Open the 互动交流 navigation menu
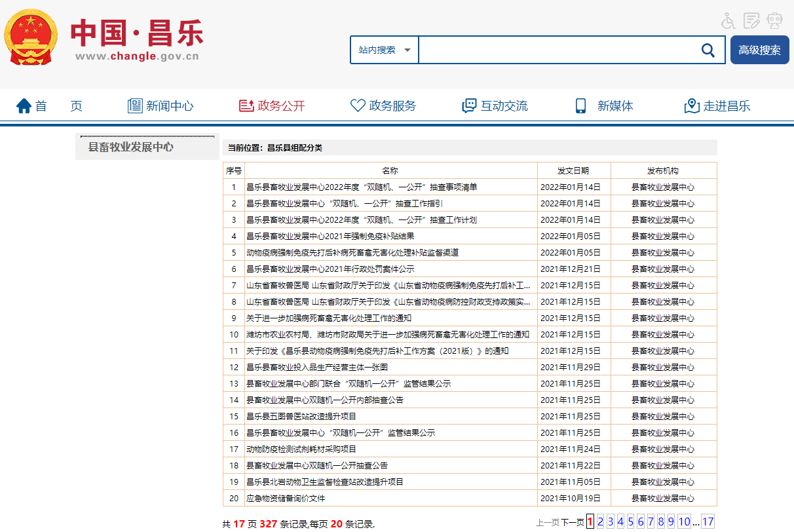Image resolution: width=794 pixels, height=532 pixels. 495,106
